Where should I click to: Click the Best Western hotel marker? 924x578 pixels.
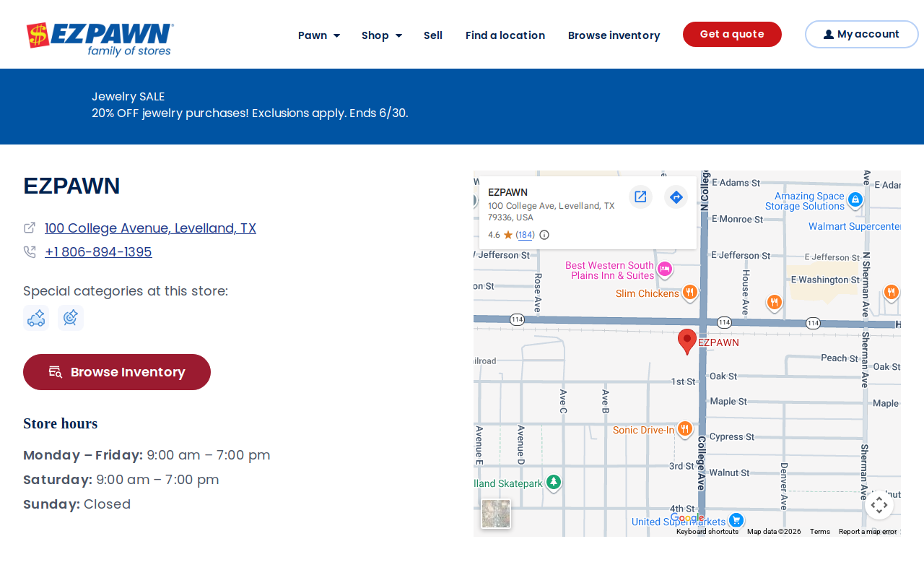point(665,269)
